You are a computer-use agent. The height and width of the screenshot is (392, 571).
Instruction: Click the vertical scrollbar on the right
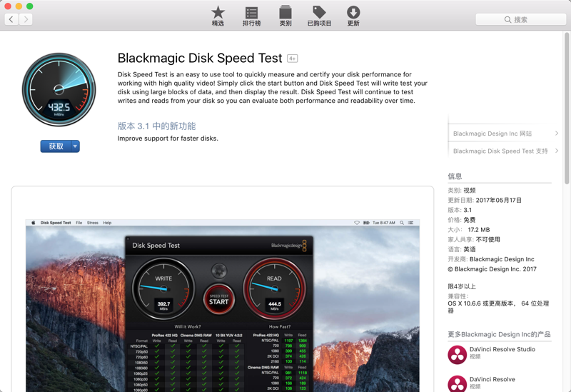[x=567, y=108]
